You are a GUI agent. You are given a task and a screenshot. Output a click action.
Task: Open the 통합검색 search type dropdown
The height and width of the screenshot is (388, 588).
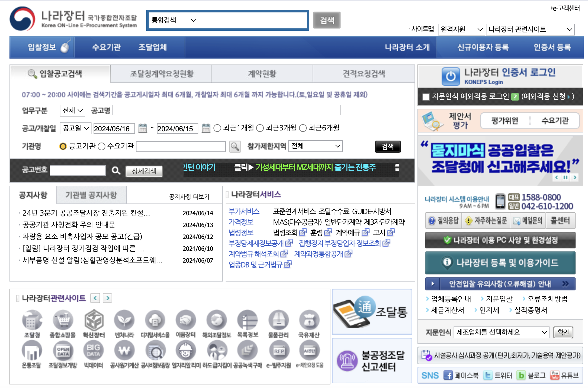(x=173, y=20)
